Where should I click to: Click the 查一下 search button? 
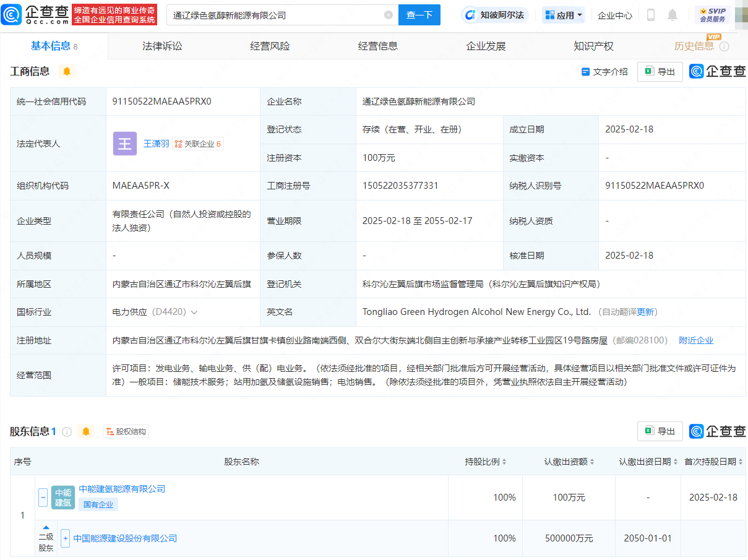[x=419, y=15]
